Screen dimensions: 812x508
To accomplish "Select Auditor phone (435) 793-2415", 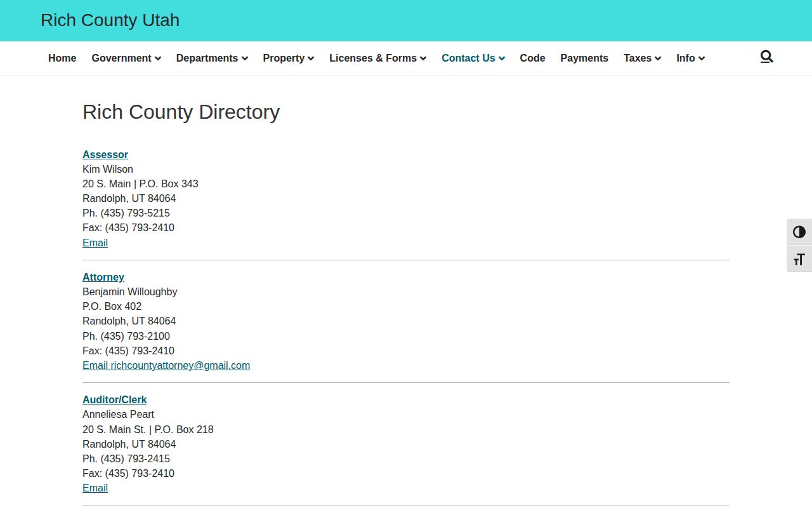I will pos(135,458).
